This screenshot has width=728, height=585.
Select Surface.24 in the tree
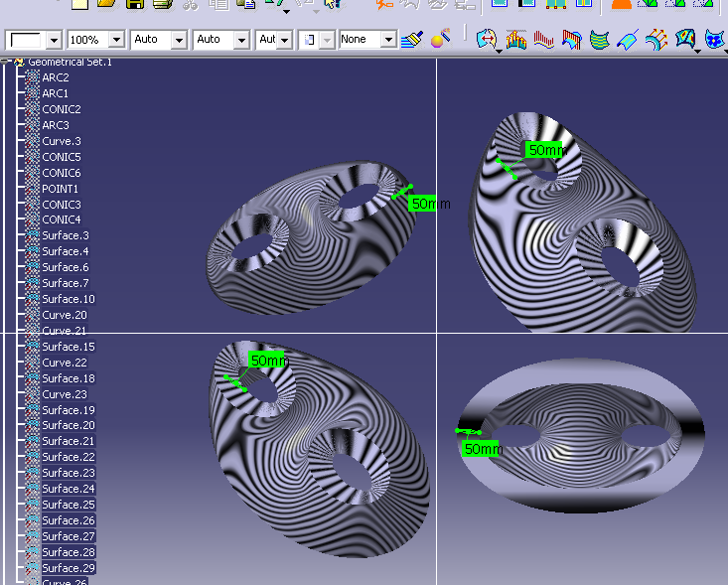(69, 489)
